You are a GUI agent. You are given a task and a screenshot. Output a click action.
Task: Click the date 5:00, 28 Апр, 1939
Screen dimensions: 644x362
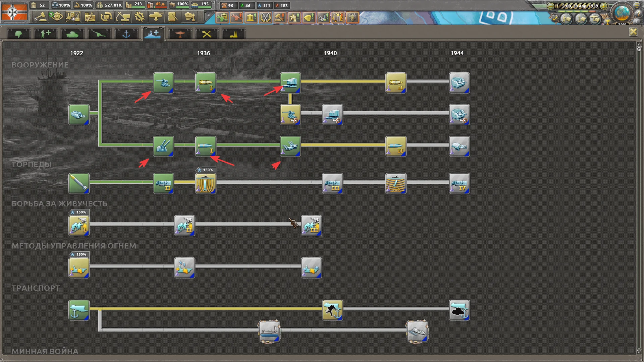point(580,6)
